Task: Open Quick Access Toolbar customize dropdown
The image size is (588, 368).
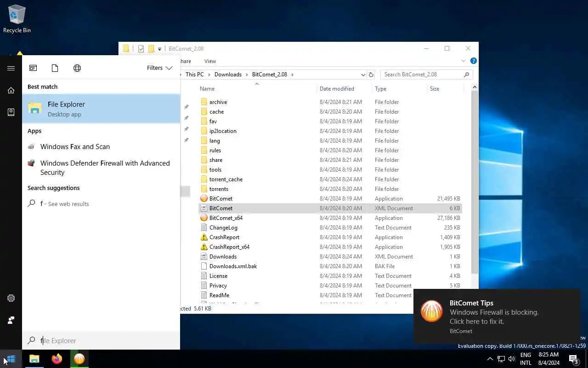Action: click(159, 49)
